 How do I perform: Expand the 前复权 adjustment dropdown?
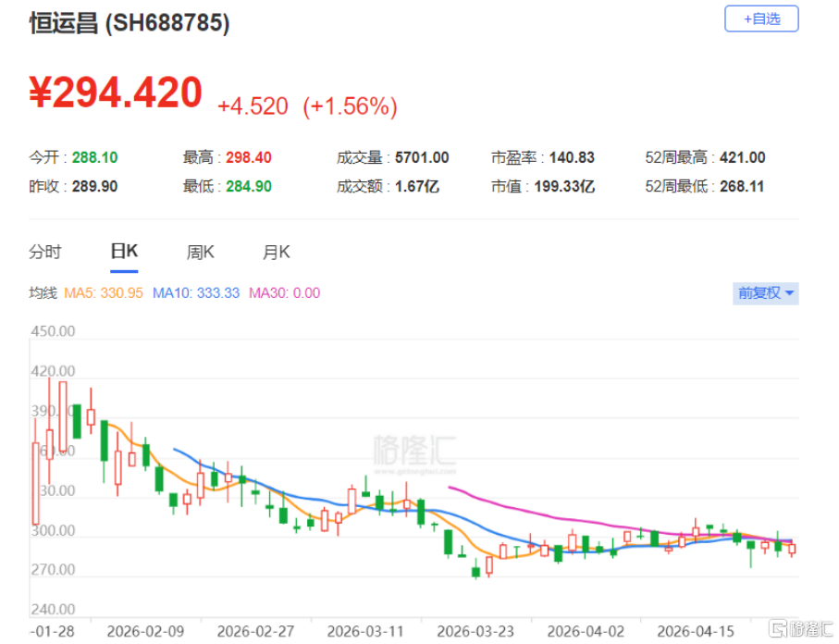pos(766,293)
